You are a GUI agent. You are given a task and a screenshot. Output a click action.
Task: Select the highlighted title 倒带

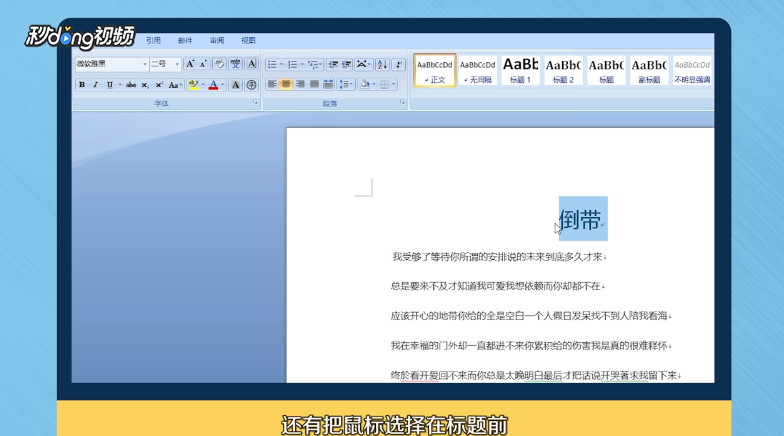580,220
